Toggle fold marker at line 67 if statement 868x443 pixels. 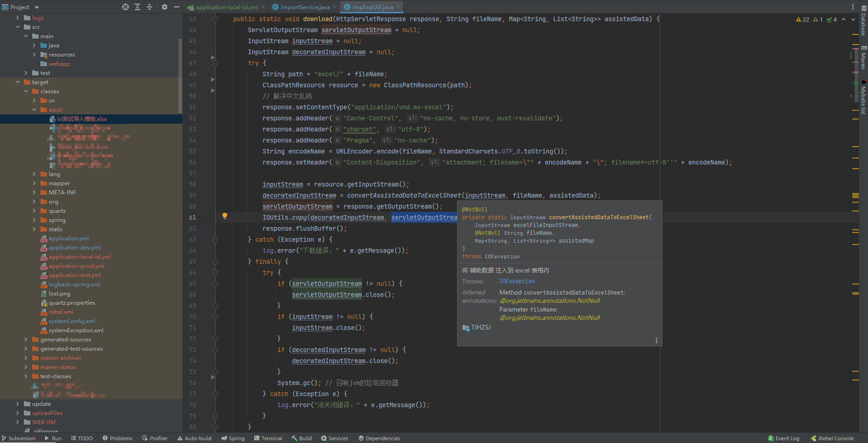(x=215, y=284)
